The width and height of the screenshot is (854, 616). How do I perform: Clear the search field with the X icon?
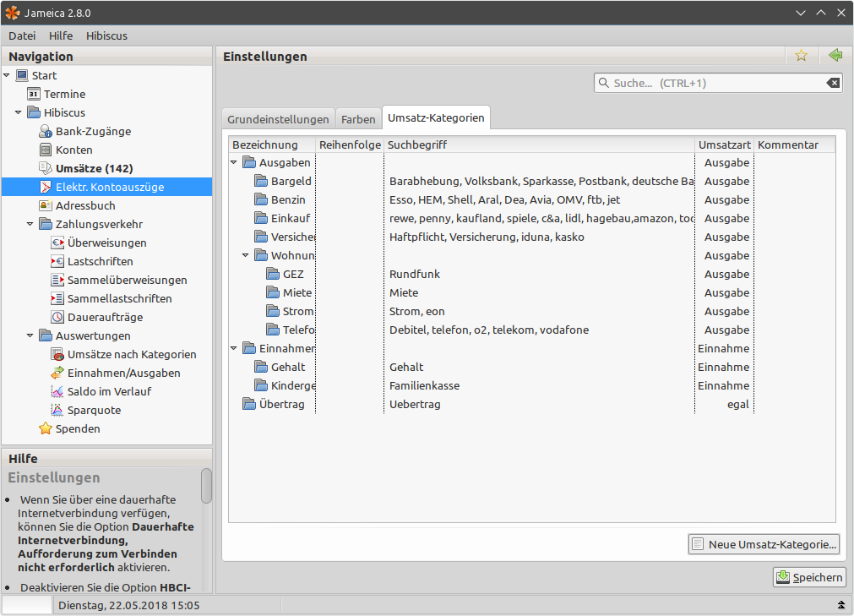(833, 83)
